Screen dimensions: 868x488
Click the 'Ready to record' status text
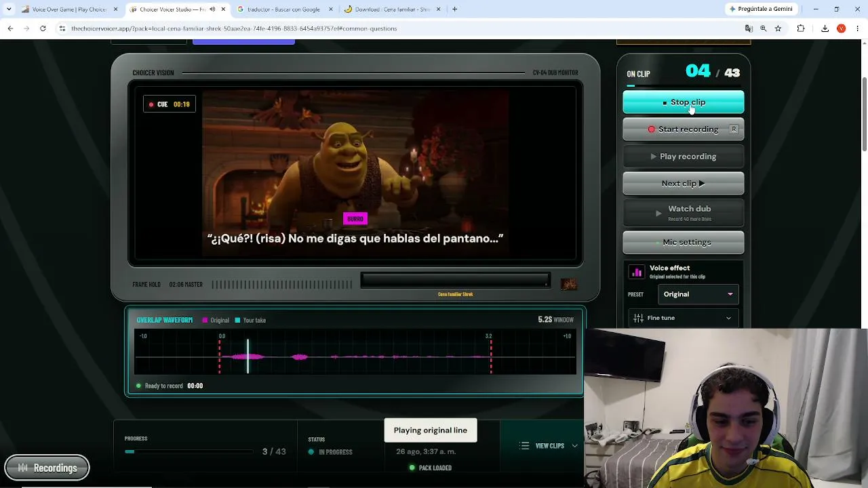point(163,386)
